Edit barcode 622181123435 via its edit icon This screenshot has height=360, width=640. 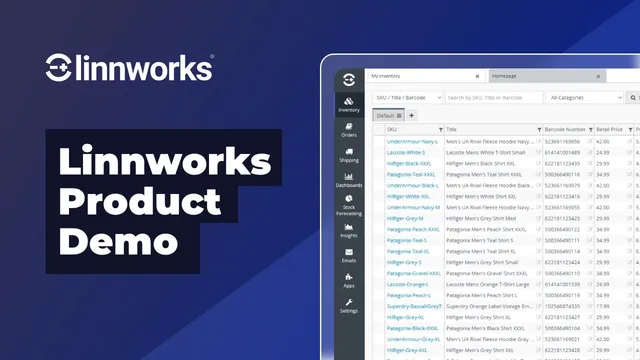(590, 163)
